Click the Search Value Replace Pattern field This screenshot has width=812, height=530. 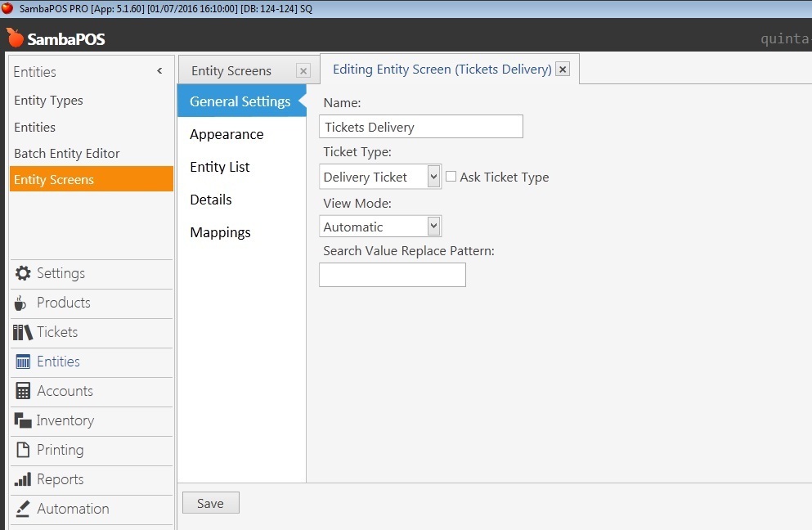point(393,275)
